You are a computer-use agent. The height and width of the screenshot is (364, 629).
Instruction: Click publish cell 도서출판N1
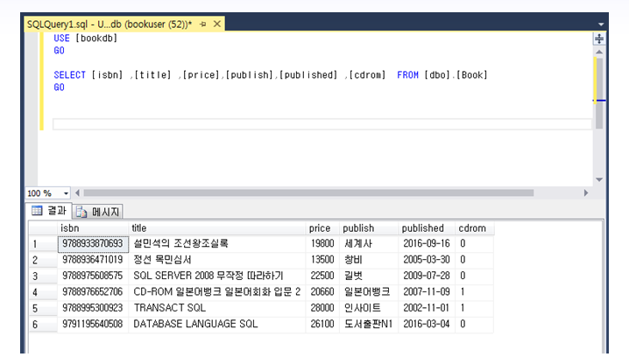pyautogui.click(x=369, y=324)
